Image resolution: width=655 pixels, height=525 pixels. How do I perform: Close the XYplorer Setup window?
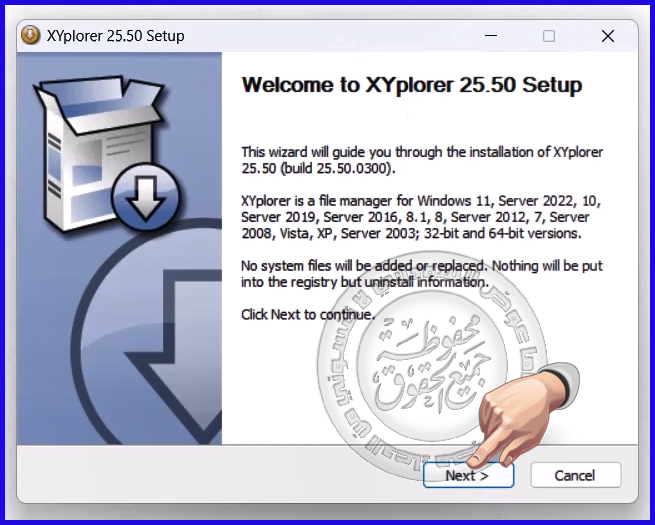point(607,36)
